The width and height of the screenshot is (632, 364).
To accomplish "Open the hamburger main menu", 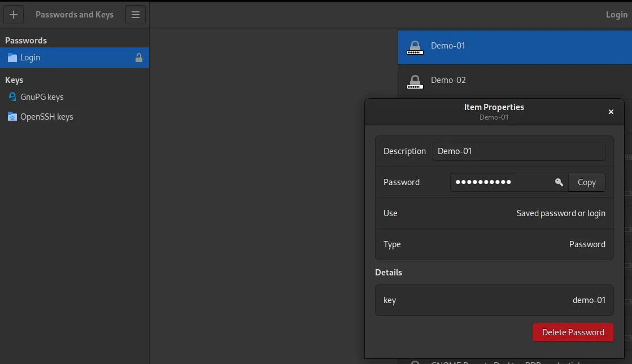I will click(136, 15).
